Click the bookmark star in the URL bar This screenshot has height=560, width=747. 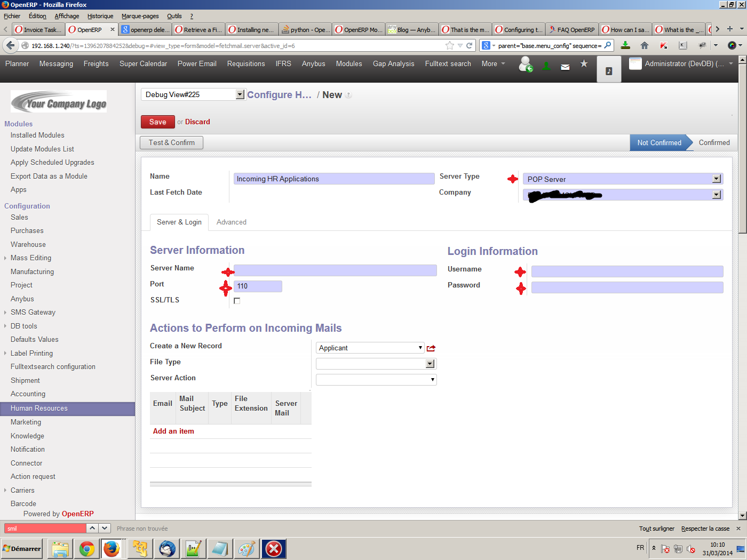pos(450,45)
